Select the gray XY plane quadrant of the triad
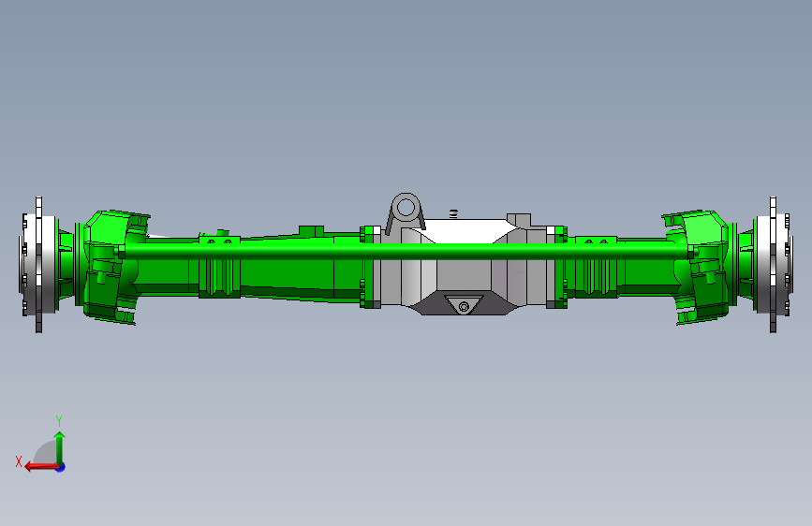This screenshot has width=812, height=526. click(x=46, y=453)
